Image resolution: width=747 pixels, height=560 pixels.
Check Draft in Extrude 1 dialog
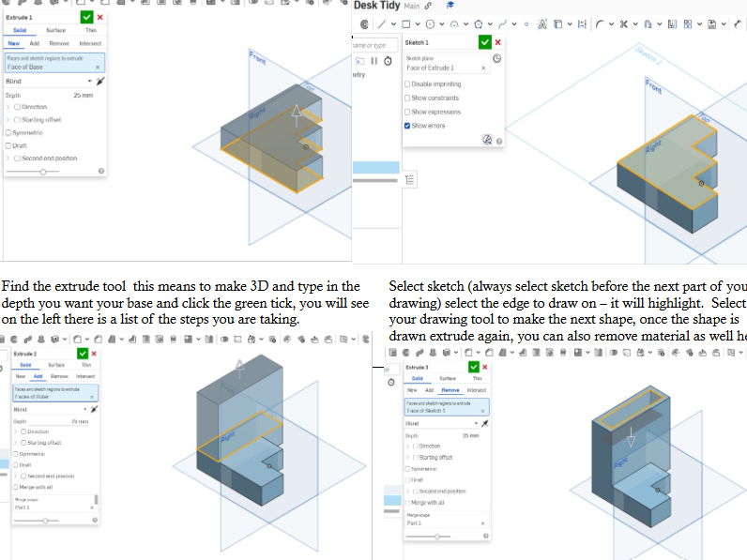click(x=8, y=145)
